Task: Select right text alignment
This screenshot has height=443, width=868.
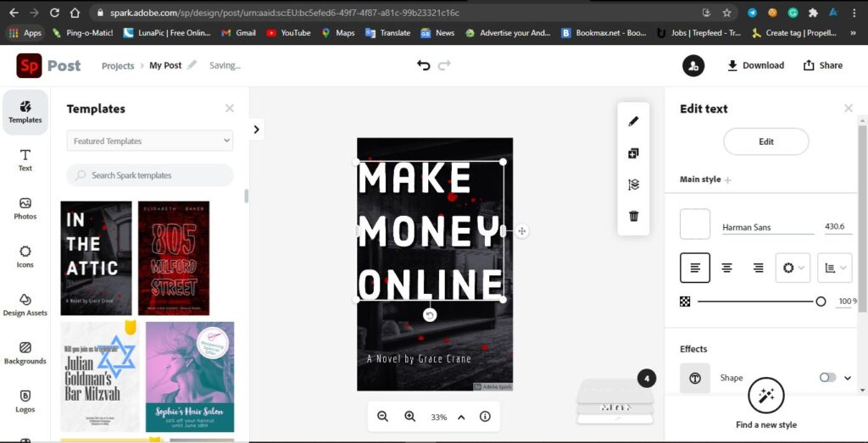Action: (759, 268)
